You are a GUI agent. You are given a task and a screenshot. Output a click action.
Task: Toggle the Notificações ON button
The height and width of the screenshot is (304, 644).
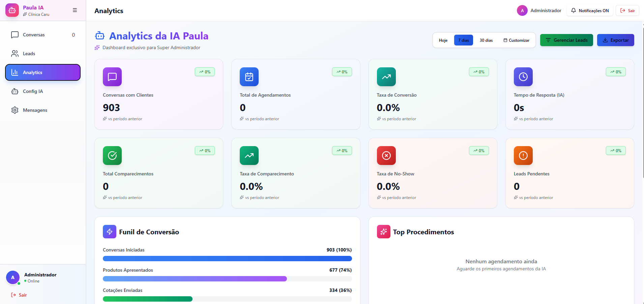pyautogui.click(x=590, y=11)
